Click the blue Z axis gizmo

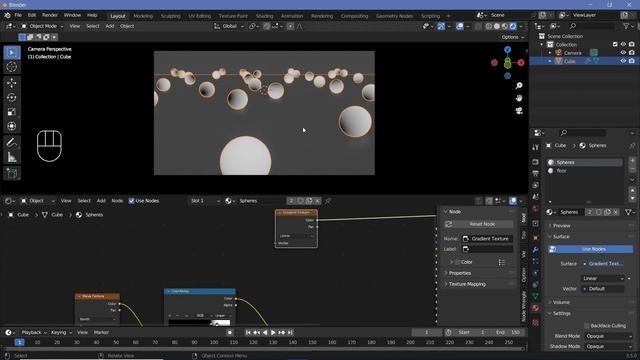click(507, 50)
